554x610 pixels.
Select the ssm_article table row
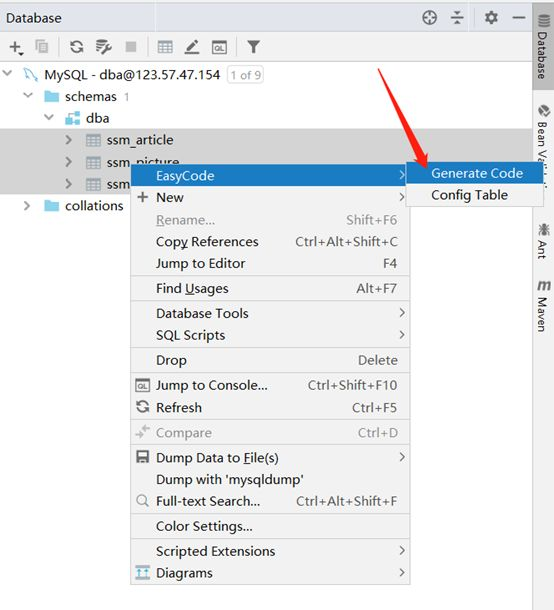point(266,140)
